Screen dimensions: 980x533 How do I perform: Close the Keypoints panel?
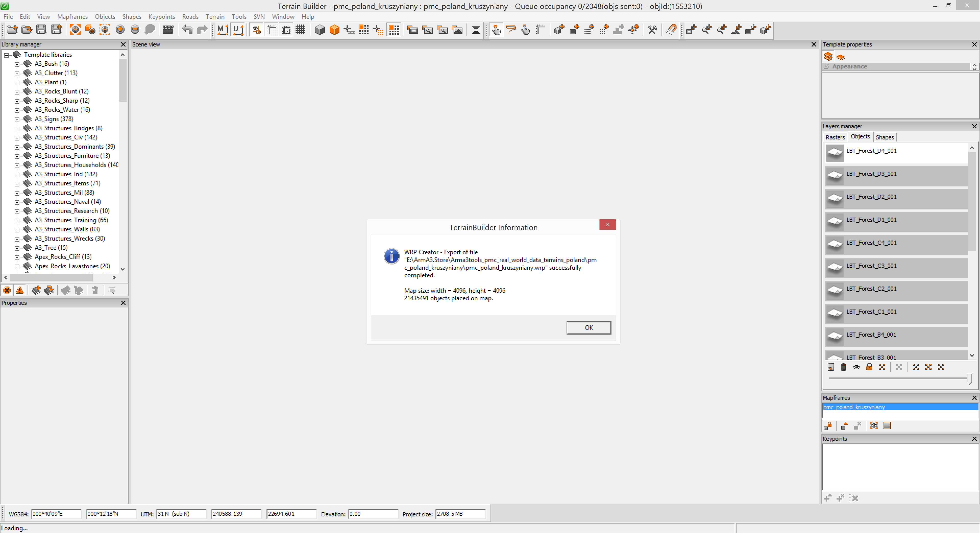[x=974, y=439]
